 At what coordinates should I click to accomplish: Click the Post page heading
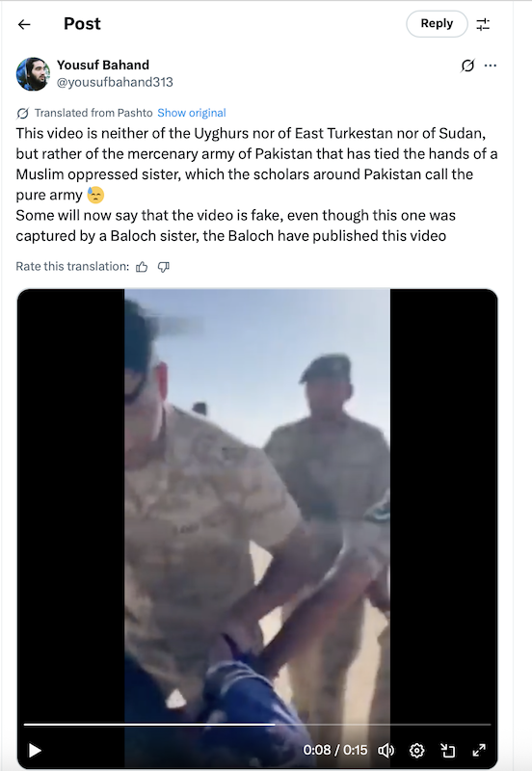click(x=82, y=23)
